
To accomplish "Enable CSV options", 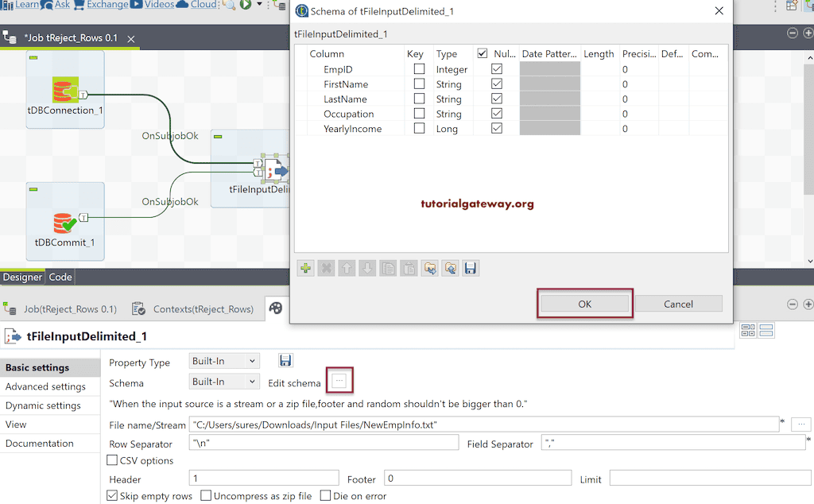I will click(112, 460).
